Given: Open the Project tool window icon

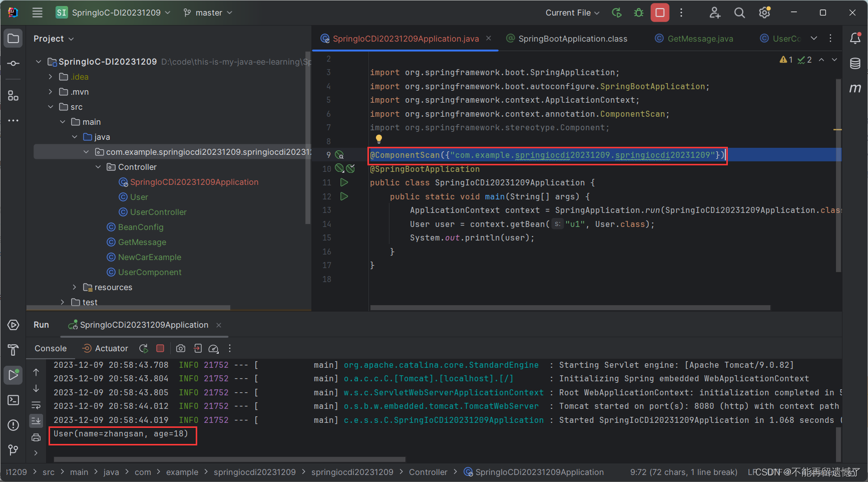Looking at the screenshot, I should (14, 39).
